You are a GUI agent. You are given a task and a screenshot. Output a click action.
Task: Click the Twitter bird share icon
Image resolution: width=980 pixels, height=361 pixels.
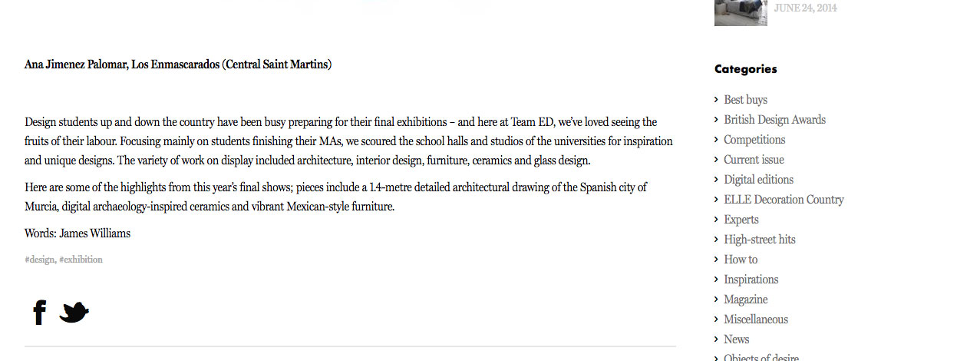(74, 312)
